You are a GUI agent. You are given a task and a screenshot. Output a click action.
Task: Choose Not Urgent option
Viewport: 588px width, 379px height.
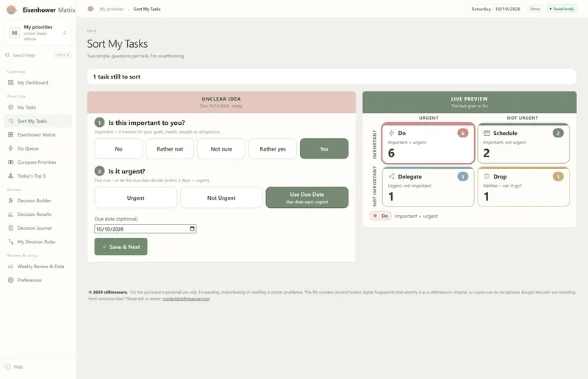click(221, 198)
